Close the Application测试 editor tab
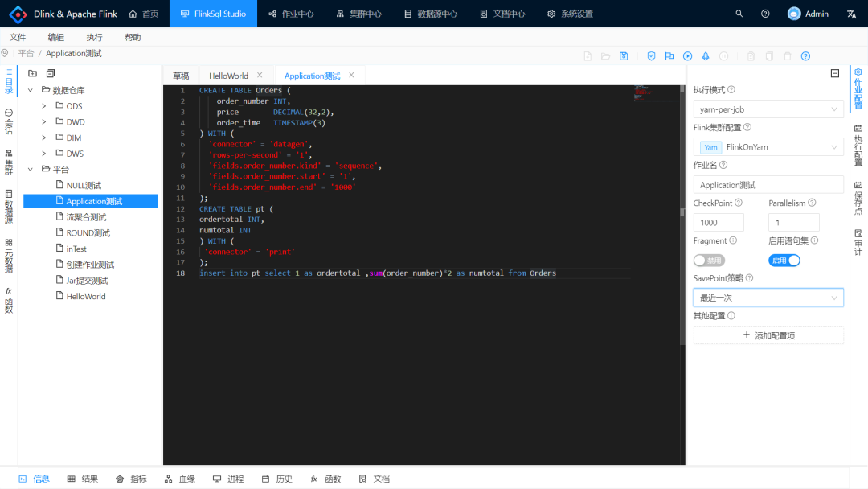The width and height of the screenshot is (868, 489). (351, 75)
